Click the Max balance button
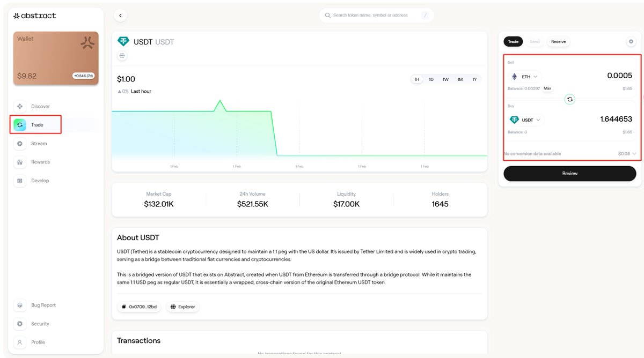 [x=547, y=88]
